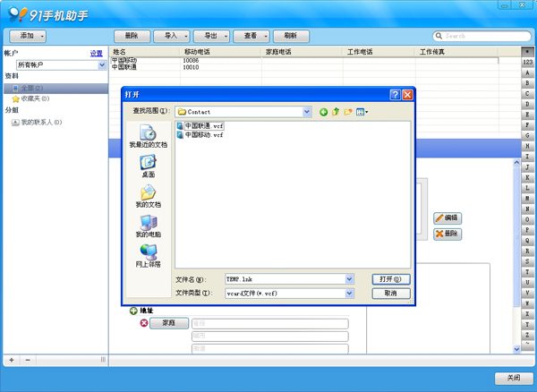537x392 pixels.
Task: Open 收藏夹 favorites star item
Action: coord(30,98)
